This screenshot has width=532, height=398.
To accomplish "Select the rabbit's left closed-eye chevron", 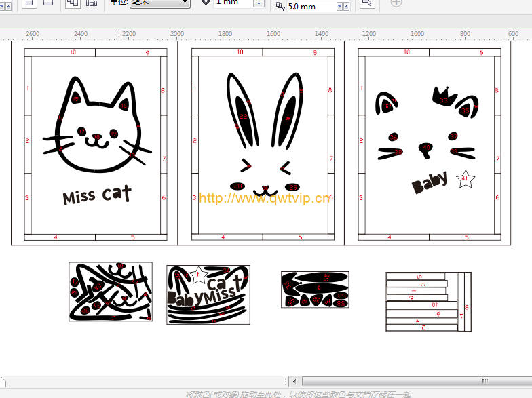I will tap(246, 165).
